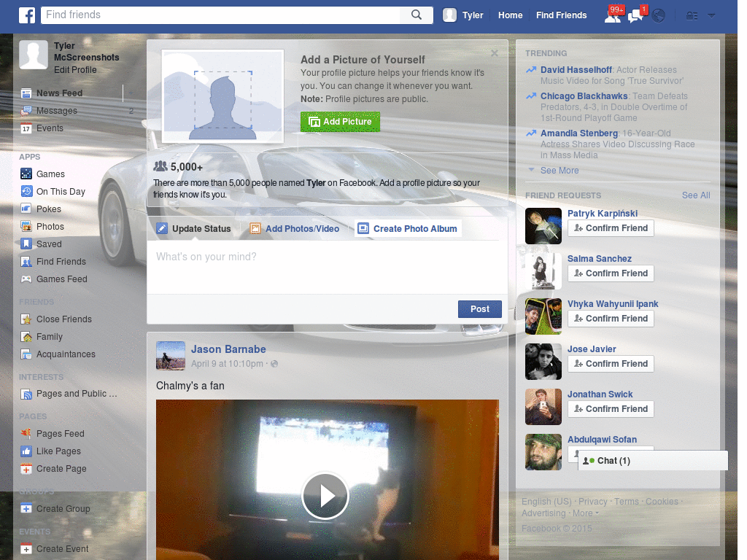Screen dimensions: 747x560
Task: Click the English (US) language link
Action: tap(546, 502)
